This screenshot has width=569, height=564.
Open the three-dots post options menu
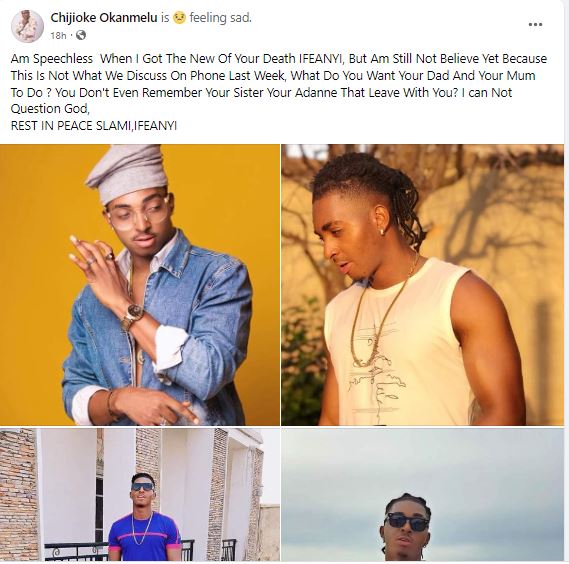(x=535, y=25)
